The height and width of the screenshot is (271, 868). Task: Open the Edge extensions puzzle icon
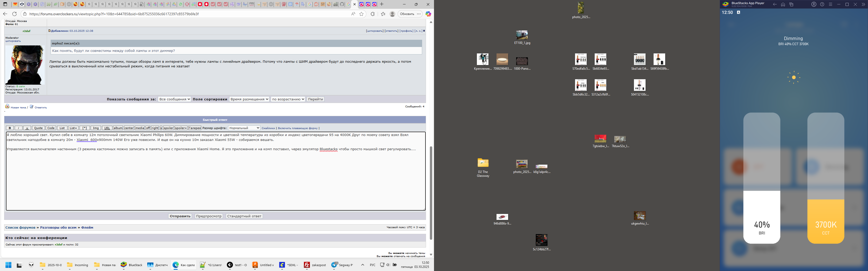(372, 14)
